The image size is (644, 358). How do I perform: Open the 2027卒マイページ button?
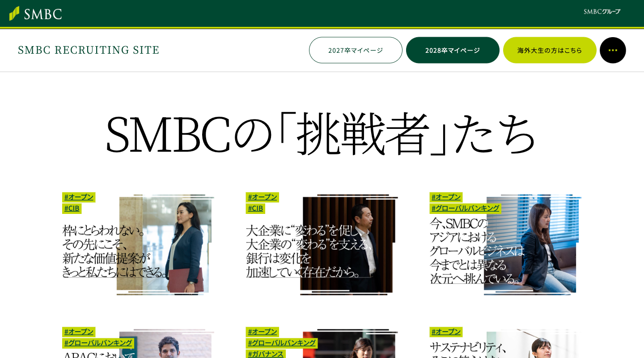356,50
